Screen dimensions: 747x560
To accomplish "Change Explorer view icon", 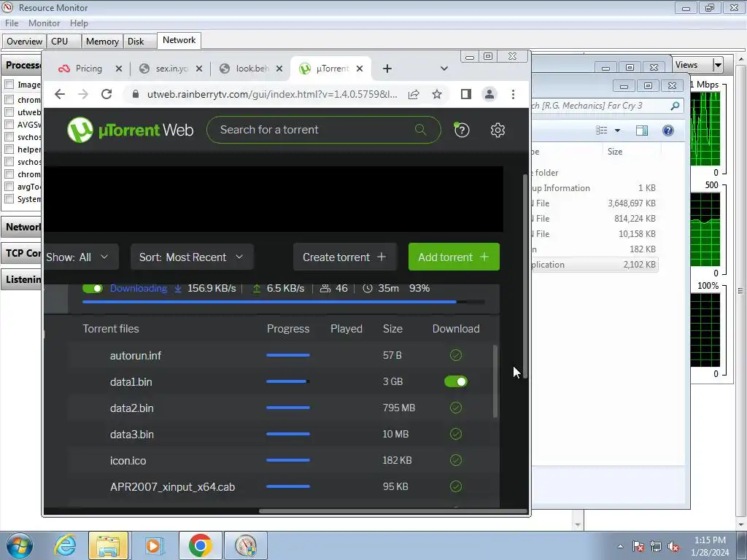I will pos(602,131).
